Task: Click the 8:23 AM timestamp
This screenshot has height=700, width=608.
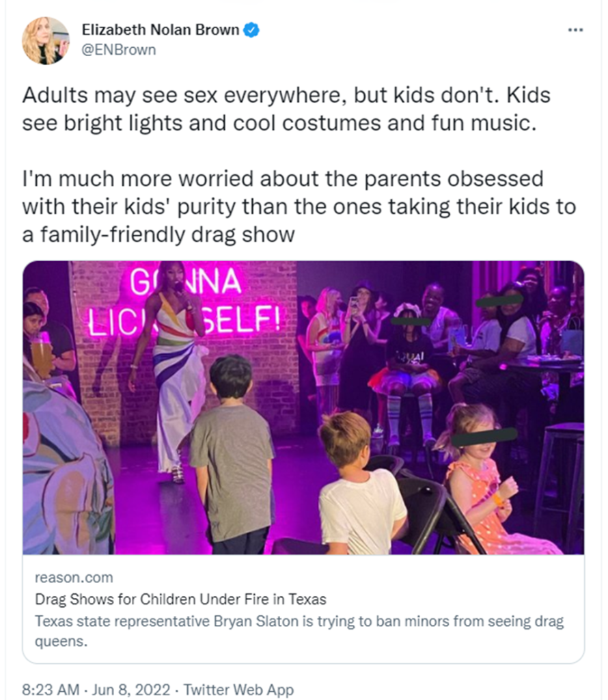Action: pos(50,690)
